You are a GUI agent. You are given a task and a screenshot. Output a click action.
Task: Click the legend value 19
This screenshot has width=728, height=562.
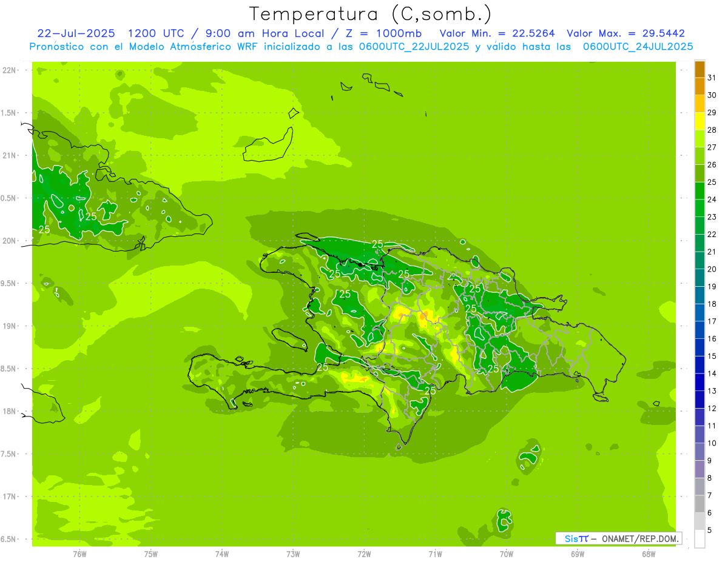(x=712, y=286)
